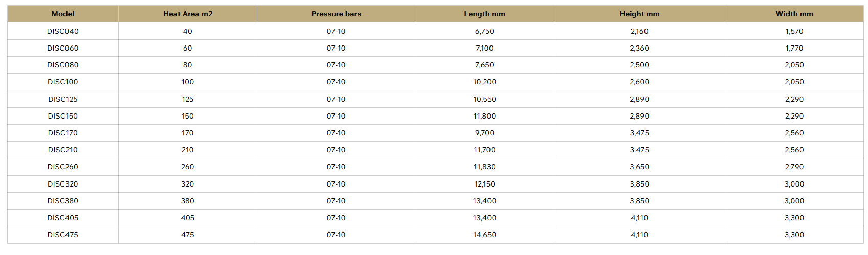Click the length value 6,750
The width and height of the screenshot is (868, 255).
click(x=484, y=31)
